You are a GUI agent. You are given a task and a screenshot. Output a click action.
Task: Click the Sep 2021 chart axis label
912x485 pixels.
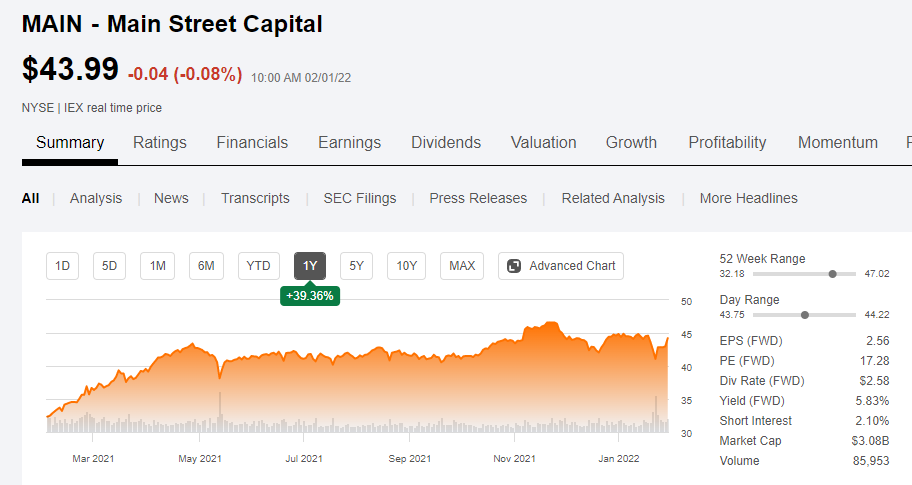coord(409,459)
